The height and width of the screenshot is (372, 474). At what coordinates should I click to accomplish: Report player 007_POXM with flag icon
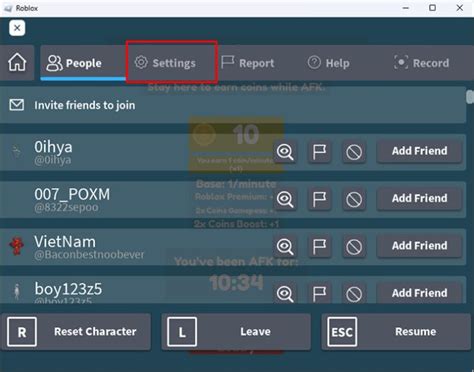tap(319, 200)
